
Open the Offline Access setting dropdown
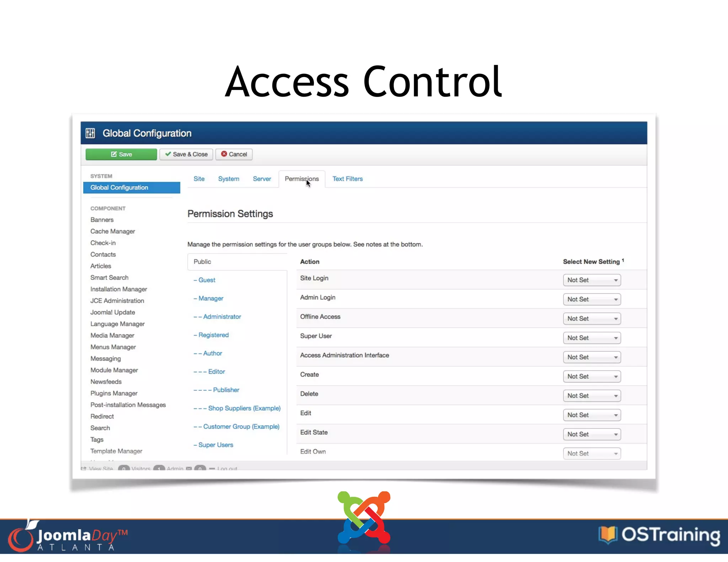pos(592,319)
